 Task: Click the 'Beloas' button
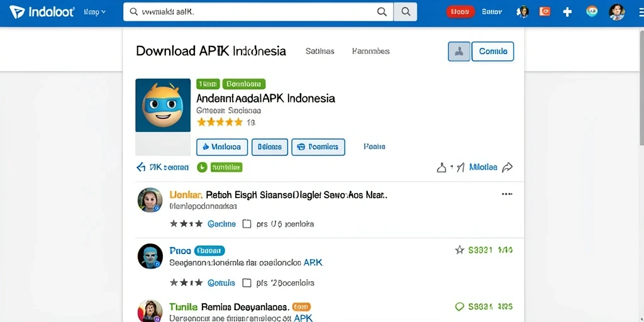(x=269, y=147)
